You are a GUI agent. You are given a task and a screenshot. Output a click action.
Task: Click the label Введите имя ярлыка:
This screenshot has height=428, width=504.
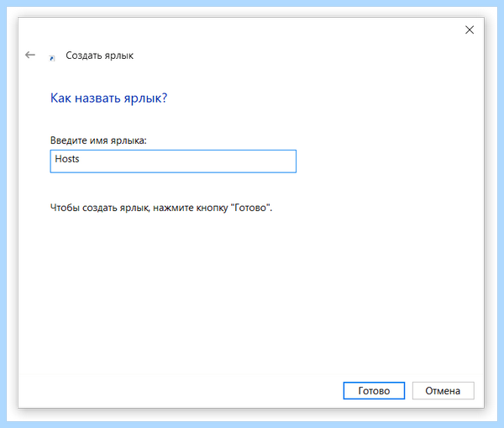click(98, 140)
